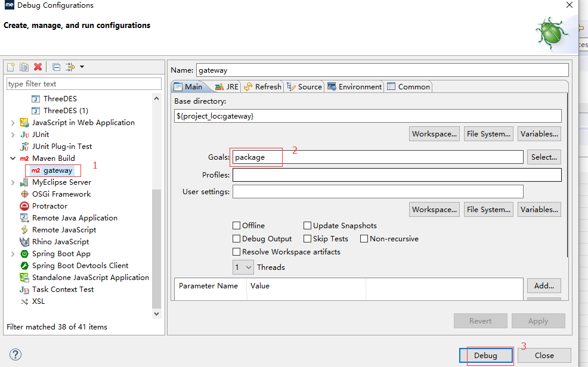This screenshot has height=367, width=588.
Task: Click the User settings input field
Action: 377,192
